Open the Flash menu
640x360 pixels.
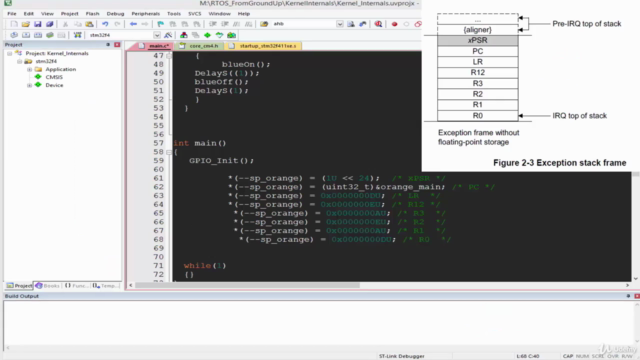pos(92,13)
